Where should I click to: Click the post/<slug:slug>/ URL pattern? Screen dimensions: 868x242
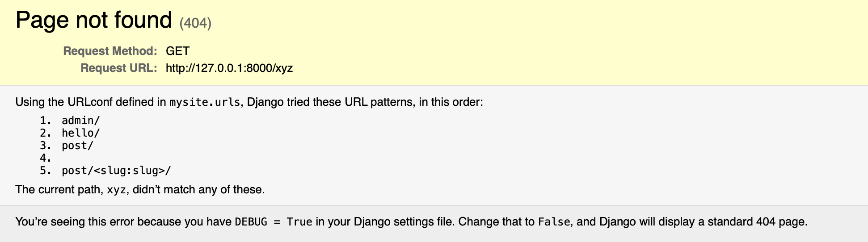(x=116, y=171)
